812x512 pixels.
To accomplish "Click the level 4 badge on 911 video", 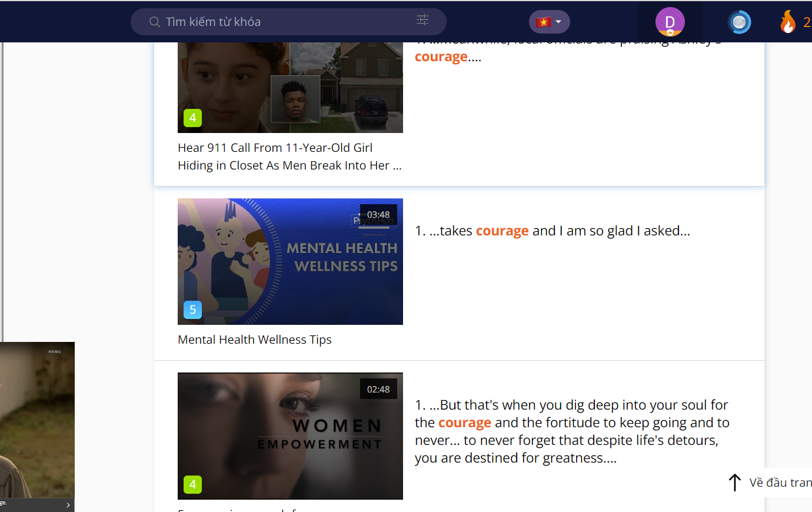I will coord(192,118).
